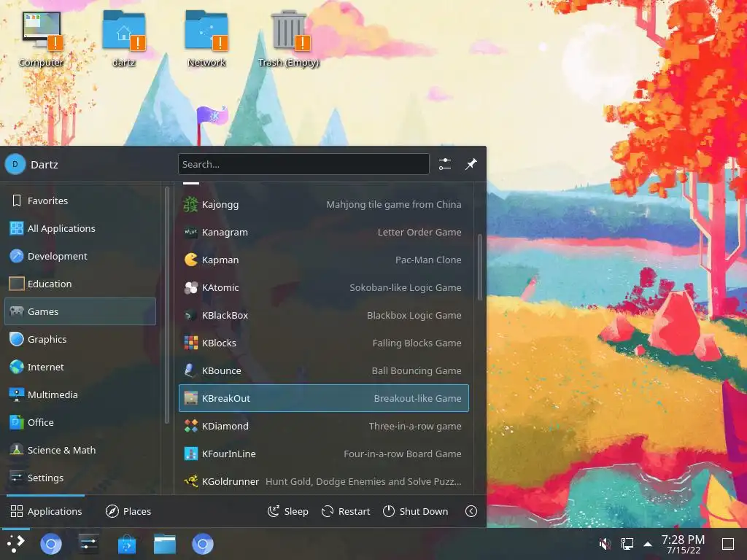
Task: Open the launcher configure sliders icon
Action: point(445,164)
